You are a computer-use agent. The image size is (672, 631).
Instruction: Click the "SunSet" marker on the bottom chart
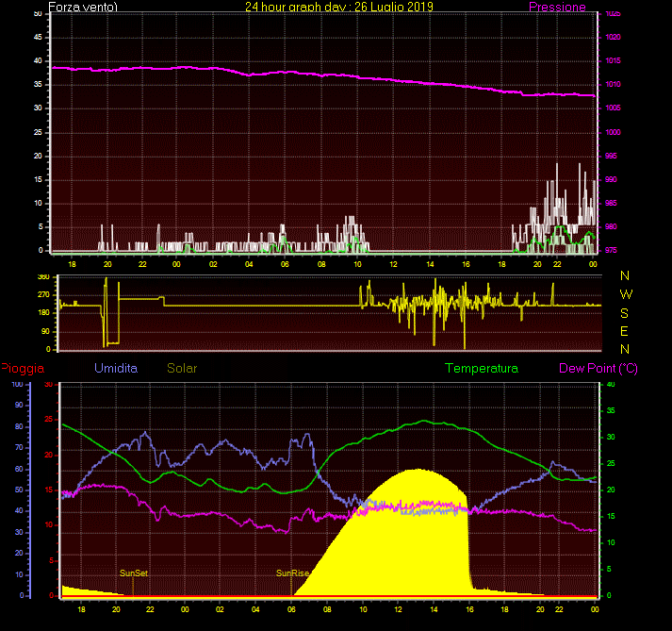pos(134,573)
